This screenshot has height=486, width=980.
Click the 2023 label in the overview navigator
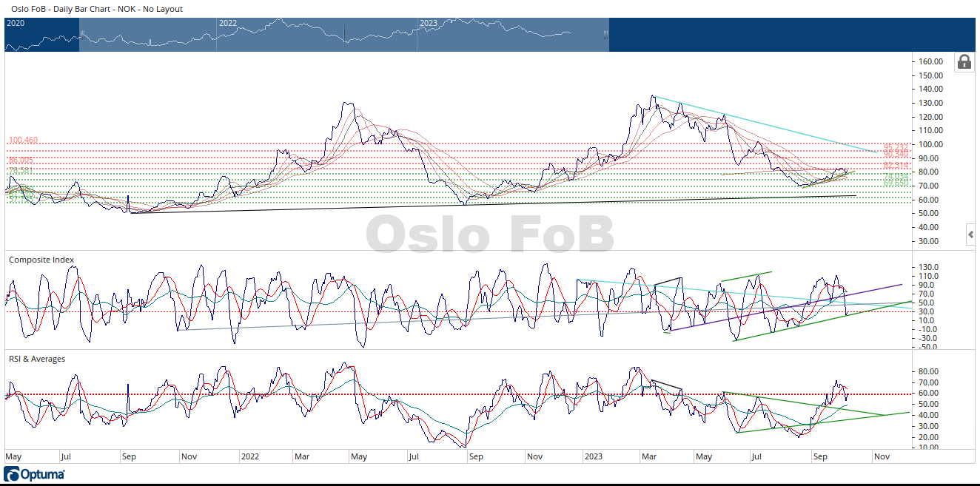tap(429, 23)
